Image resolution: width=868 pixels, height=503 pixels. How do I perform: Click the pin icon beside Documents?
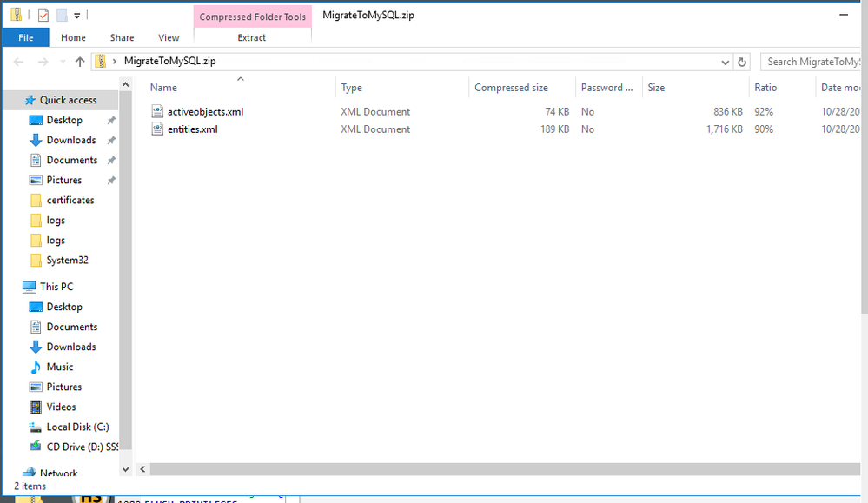click(111, 160)
